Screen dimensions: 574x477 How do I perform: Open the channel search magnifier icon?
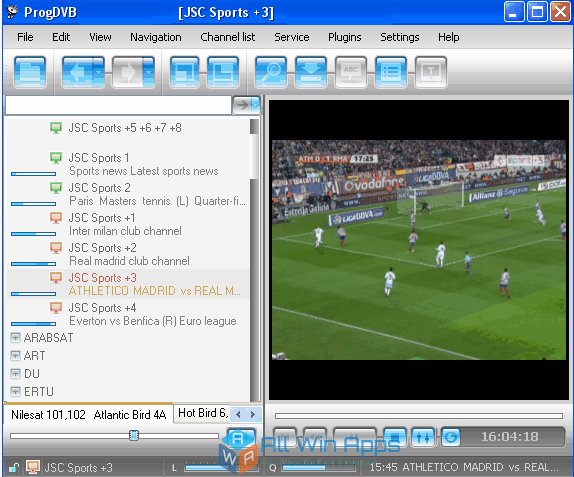[x=271, y=72]
